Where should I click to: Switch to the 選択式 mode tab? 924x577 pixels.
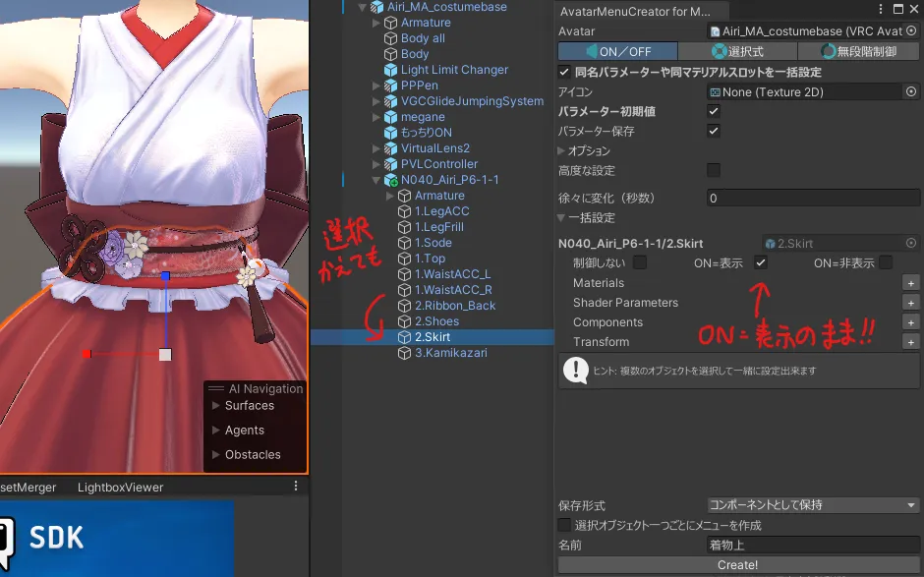pos(737,51)
